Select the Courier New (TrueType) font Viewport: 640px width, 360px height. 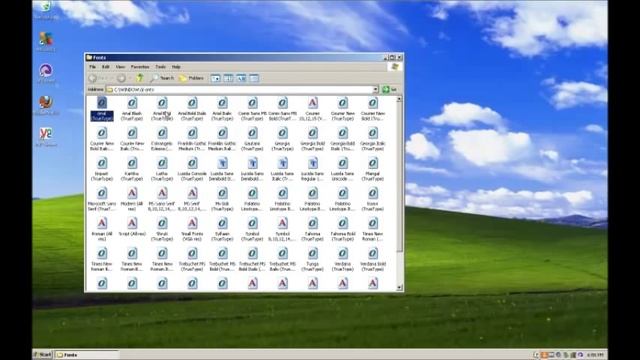(x=343, y=109)
